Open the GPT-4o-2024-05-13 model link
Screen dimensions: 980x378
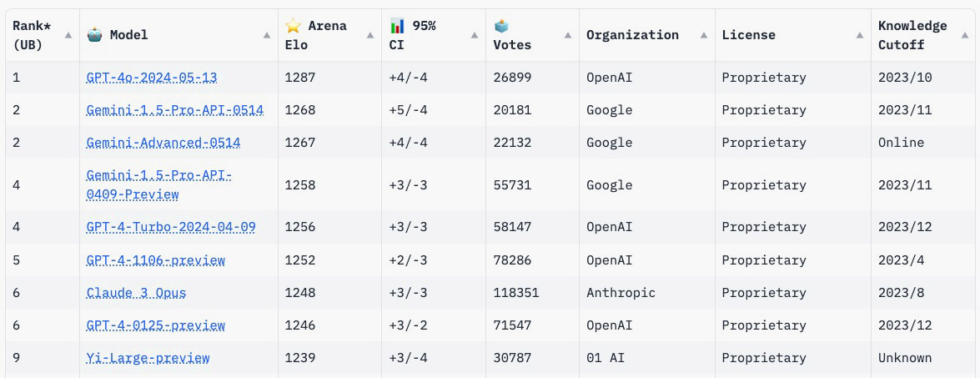tap(151, 78)
